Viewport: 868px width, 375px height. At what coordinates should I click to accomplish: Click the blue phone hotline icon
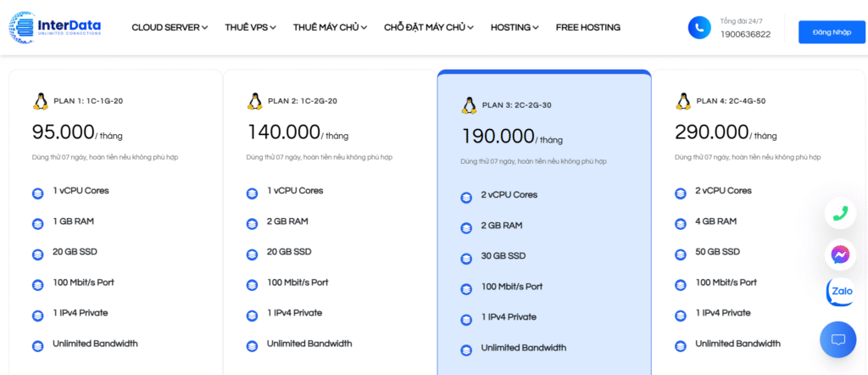click(x=699, y=27)
